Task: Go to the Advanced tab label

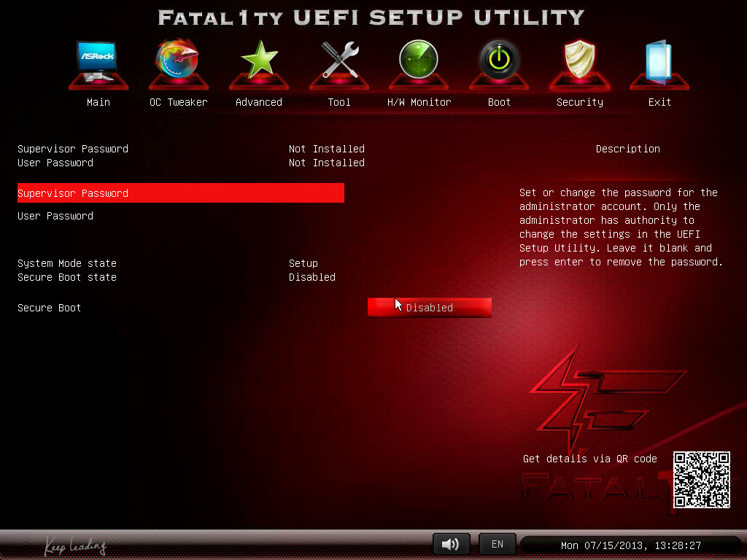Action: tap(259, 102)
